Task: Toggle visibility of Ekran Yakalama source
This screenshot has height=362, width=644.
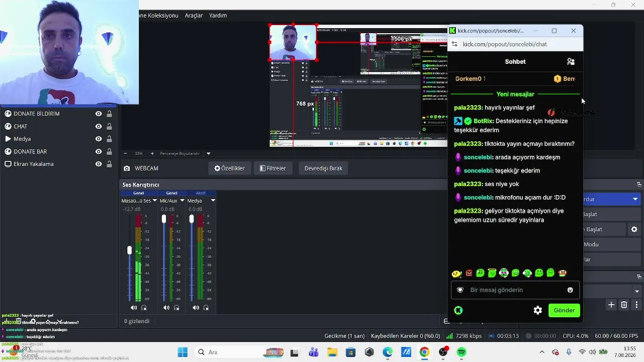Action: pyautogui.click(x=99, y=164)
